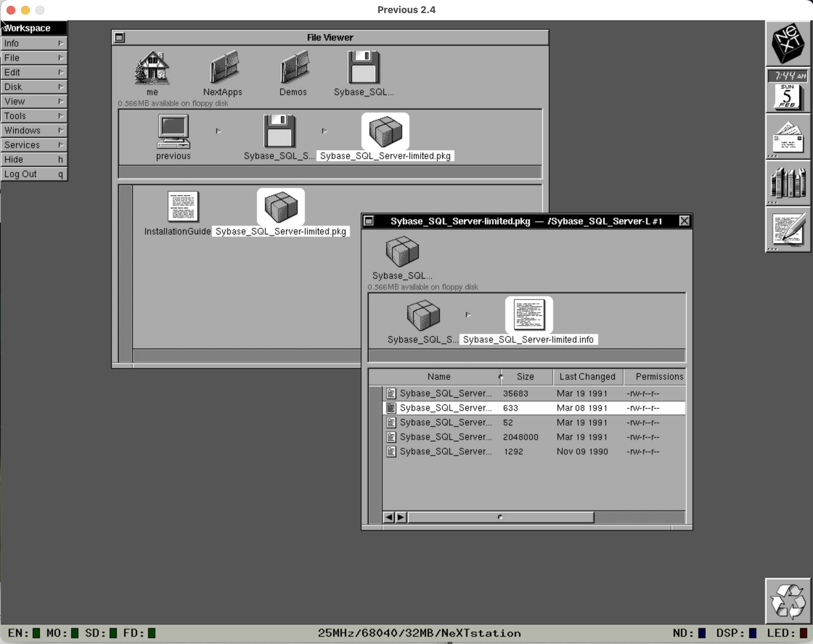Expand the Info submenu
The height and width of the screenshot is (644, 813).
(34, 43)
